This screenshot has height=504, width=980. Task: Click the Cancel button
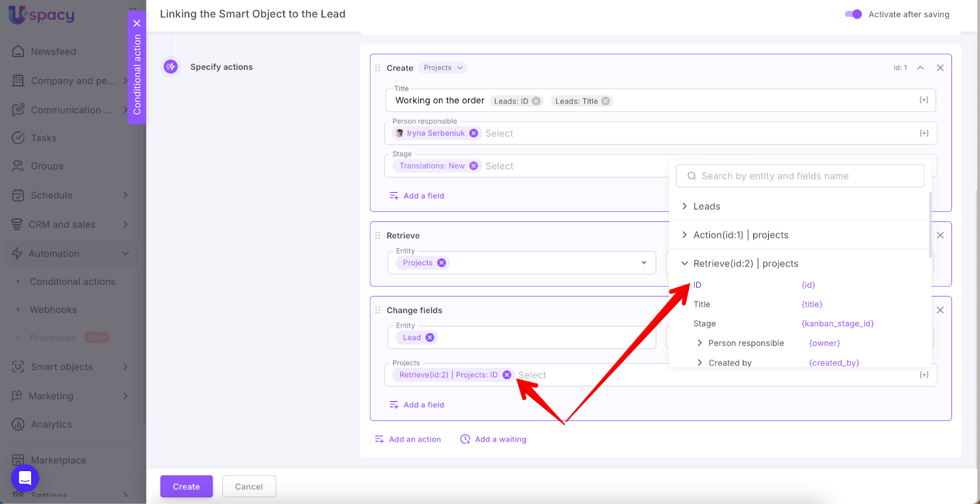tap(249, 486)
